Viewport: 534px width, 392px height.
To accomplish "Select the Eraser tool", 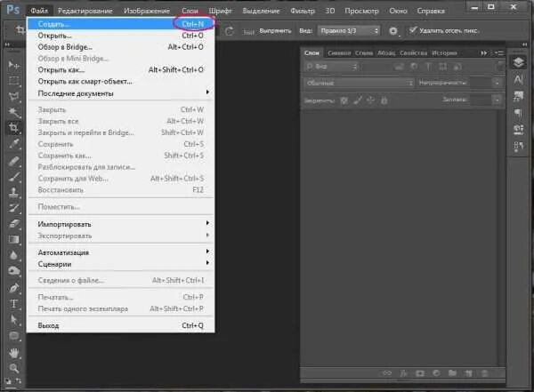I will [14, 224].
